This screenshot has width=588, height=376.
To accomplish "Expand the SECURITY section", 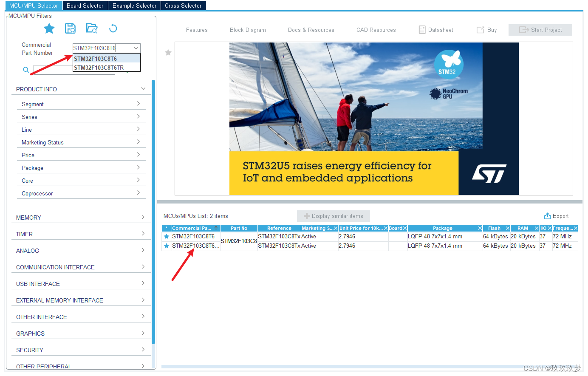I will tap(143, 350).
